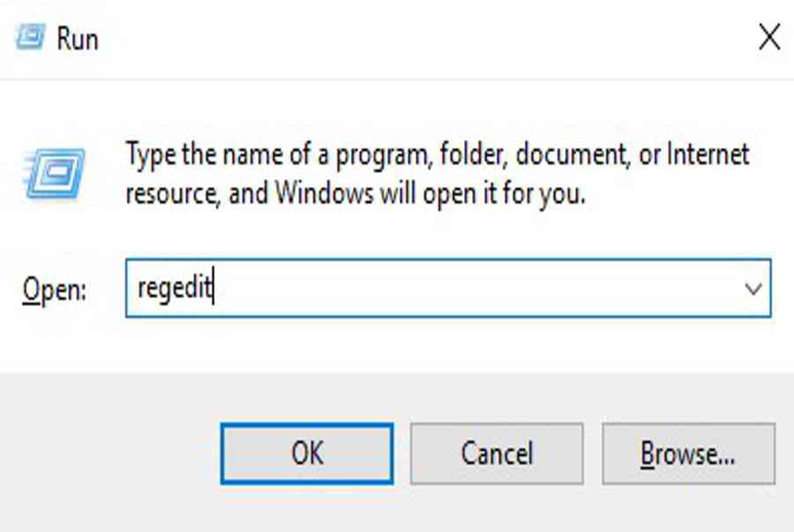Open the file picker via Browse...
This screenshot has height=532, width=794.
tap(688, 453)
